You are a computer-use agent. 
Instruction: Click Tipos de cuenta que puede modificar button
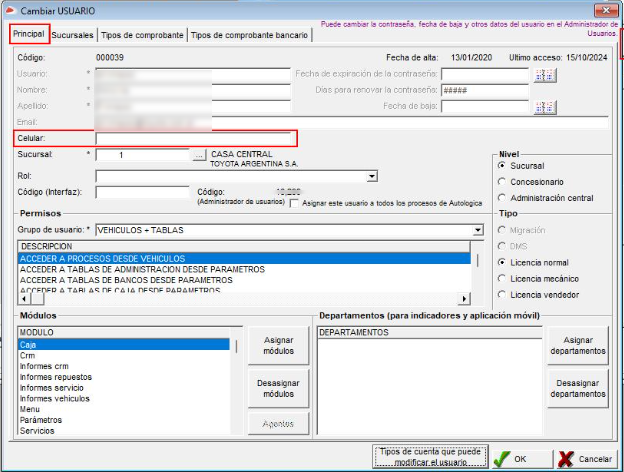(430, 457)
